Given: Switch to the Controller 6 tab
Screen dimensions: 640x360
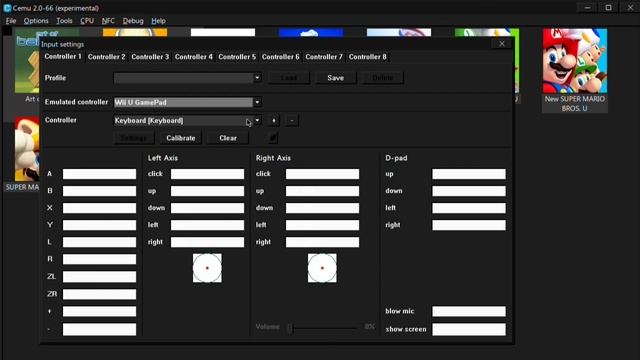Looking at the screenshot, I should click(280, 57).
